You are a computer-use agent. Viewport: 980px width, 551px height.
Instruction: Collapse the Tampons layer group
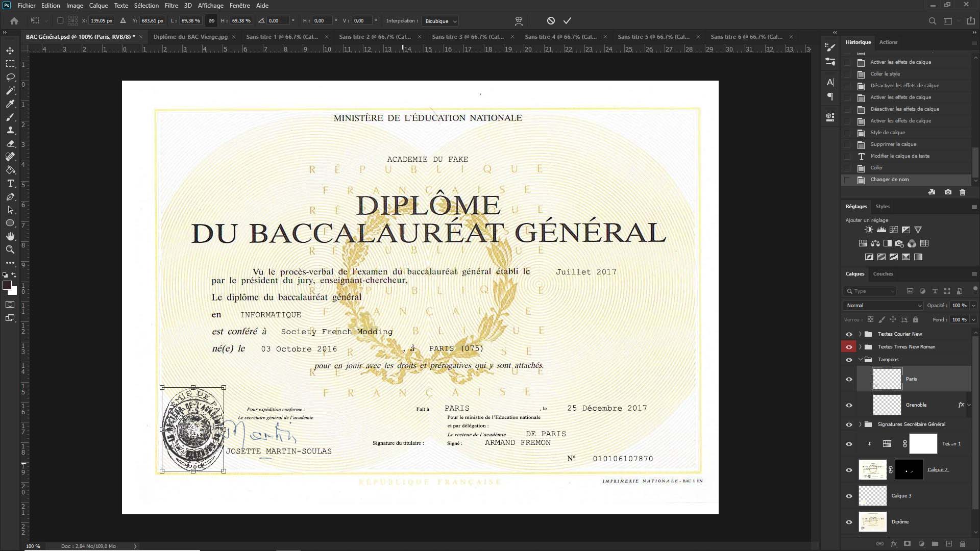tap(860, 360)
